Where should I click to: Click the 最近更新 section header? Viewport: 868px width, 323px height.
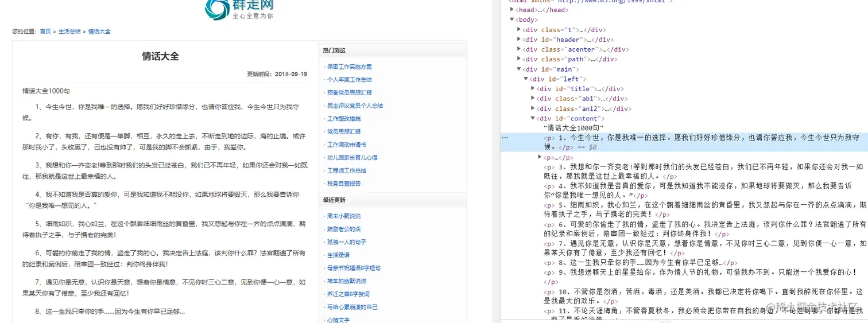pos(334,200)
